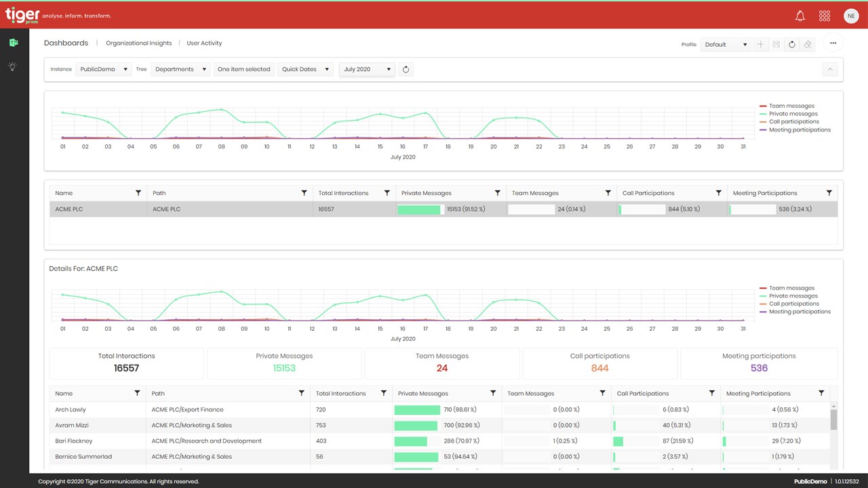Select the Total Interactions 16557 card
Image resolution: width=868 pixels, height=488 pixels.
[126, 363]
